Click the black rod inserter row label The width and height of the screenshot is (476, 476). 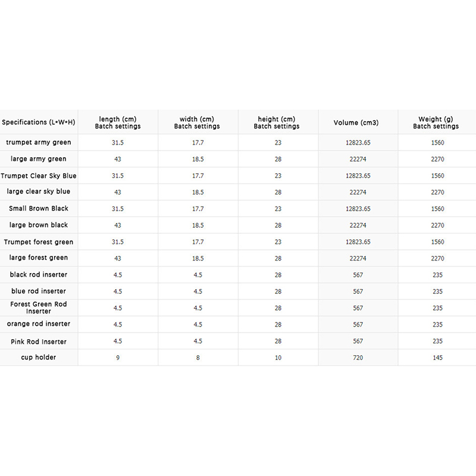[x=39, y=275]
